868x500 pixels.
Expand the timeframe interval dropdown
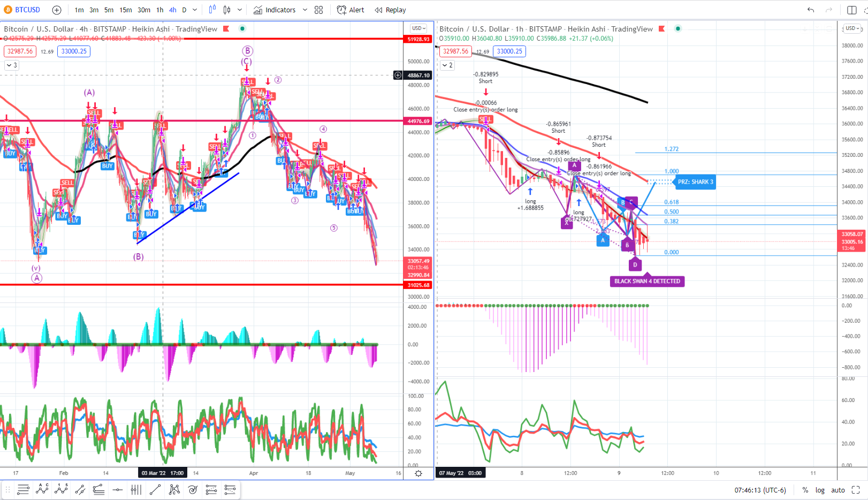pos(195,10)
